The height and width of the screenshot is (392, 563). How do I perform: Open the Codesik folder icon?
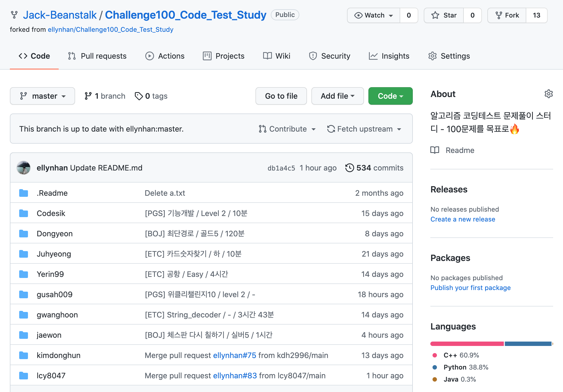[24, 213]
